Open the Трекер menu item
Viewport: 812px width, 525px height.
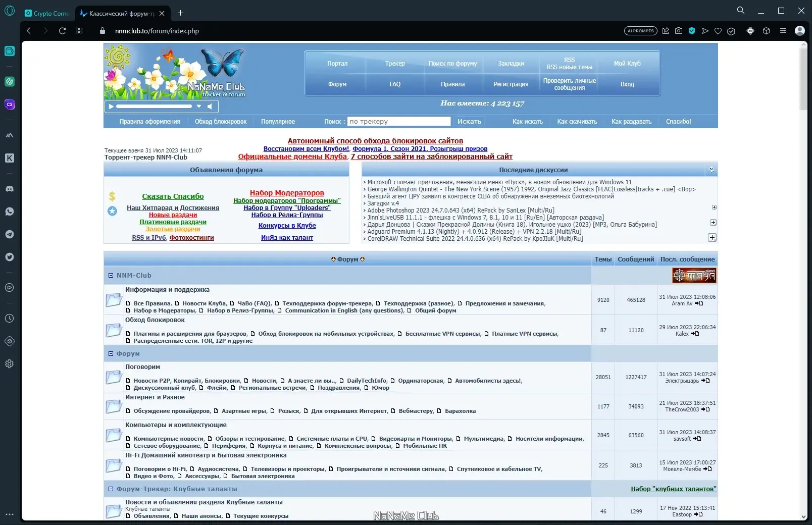click(395, 64)
